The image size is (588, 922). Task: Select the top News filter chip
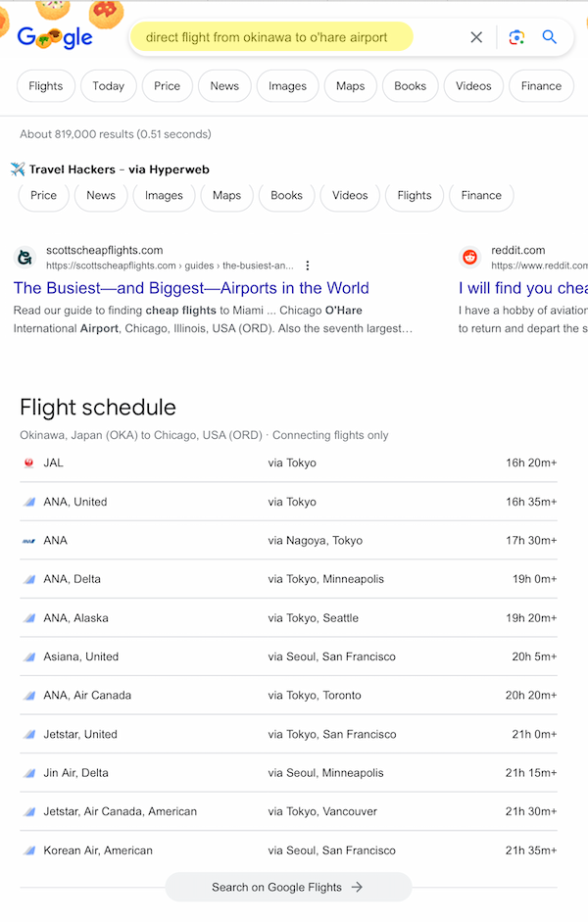[224, 86]
